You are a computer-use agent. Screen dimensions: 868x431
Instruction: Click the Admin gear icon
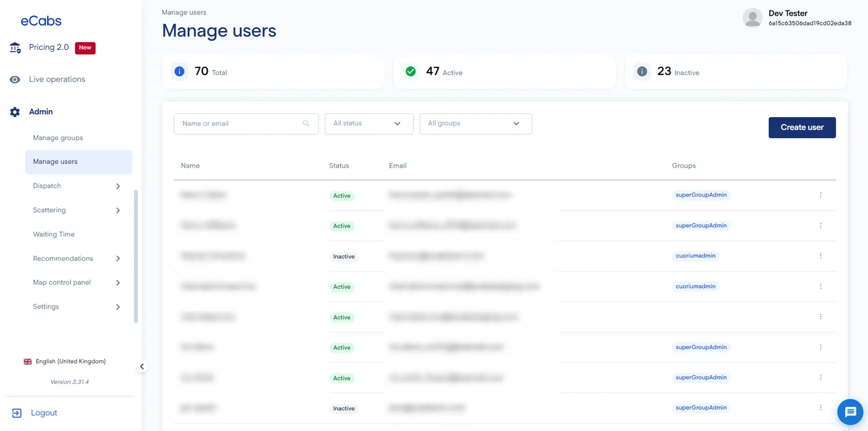[x=15, y=112]
